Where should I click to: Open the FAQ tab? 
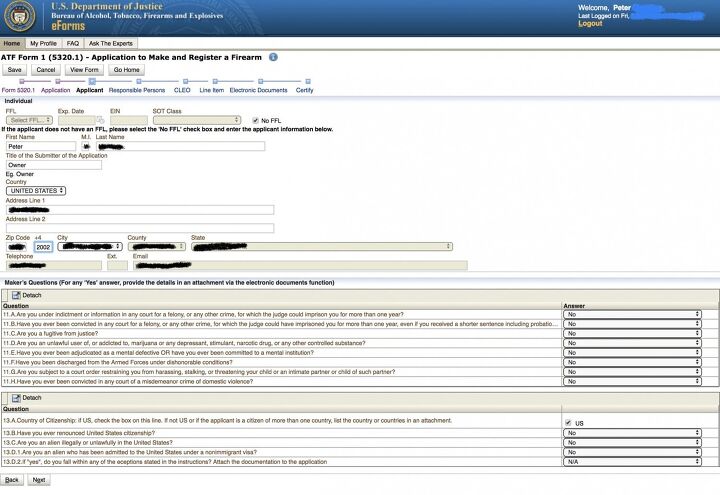pos(73,43)
